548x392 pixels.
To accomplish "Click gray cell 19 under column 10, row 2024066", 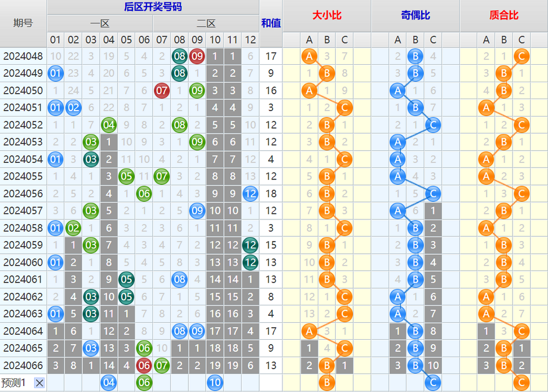I will pyautogui.click(x=215, y=365).
